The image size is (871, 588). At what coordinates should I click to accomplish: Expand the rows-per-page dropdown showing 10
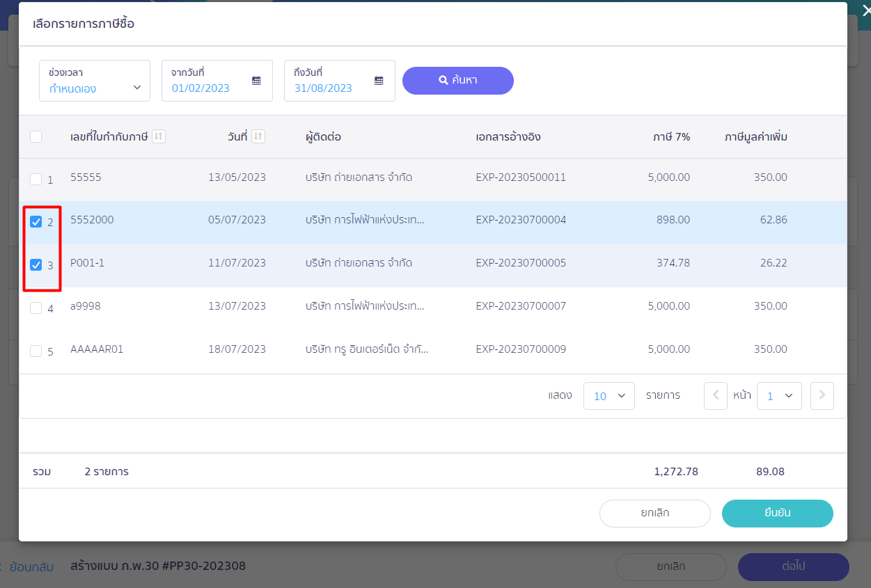point(609,396)
